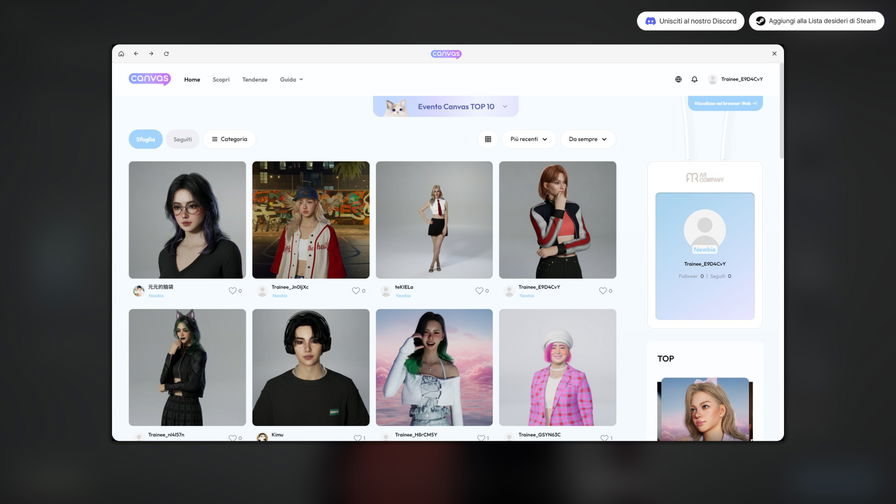Open the username link Trainee_Jn0ljXc

290,287
